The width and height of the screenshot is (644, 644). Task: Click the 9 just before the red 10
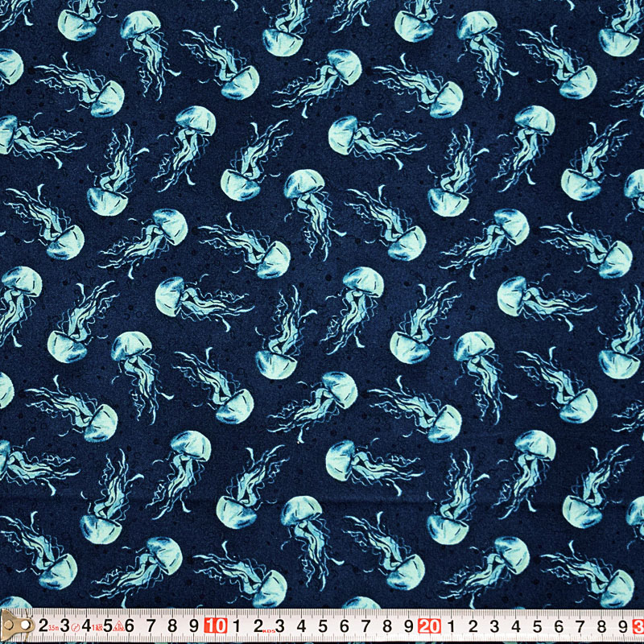coord(194,625)
